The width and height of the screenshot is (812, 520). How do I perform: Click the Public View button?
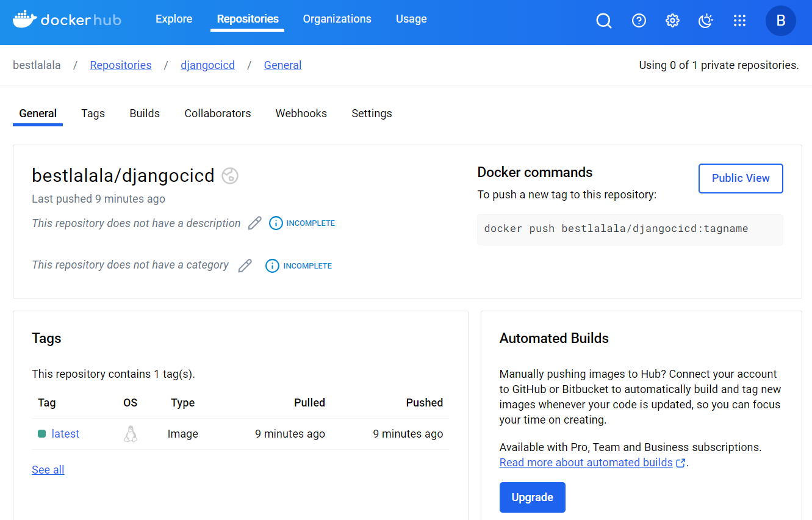741,178
